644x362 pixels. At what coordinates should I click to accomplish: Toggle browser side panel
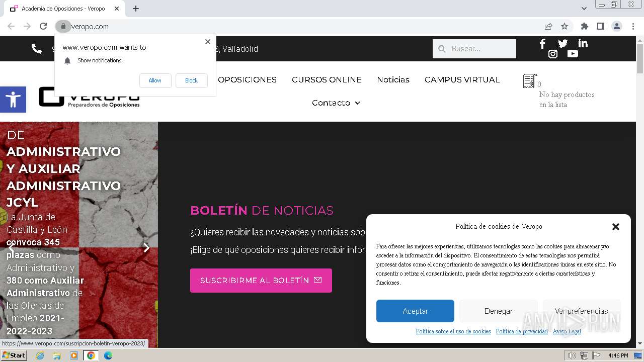click(600, 26)
